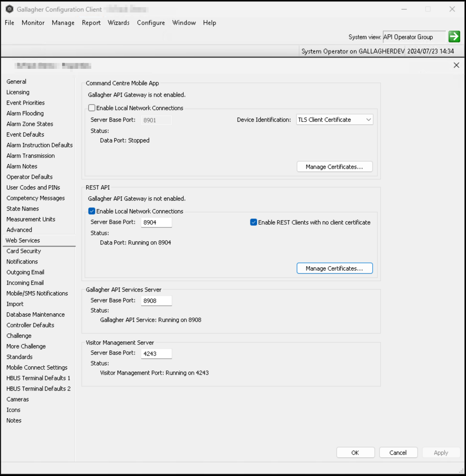Open the Monitor menu

pos(33,23)
